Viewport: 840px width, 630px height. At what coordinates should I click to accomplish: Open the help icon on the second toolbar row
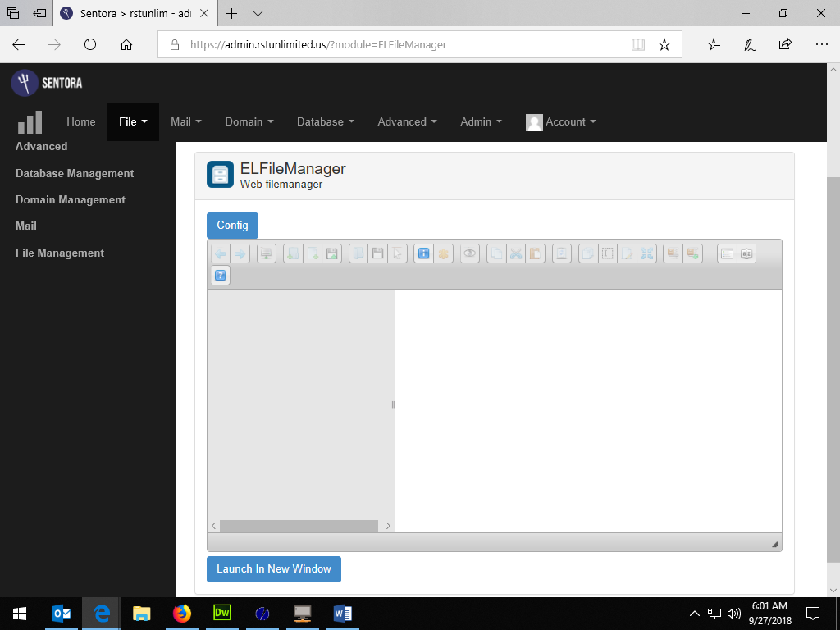[220, 276]
